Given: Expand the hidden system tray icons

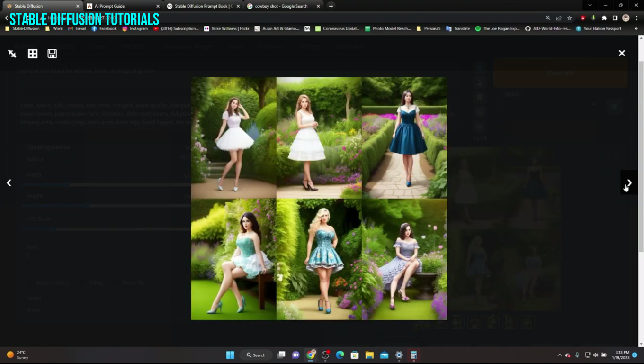Looking at the screenshot, I should [560, 355].
